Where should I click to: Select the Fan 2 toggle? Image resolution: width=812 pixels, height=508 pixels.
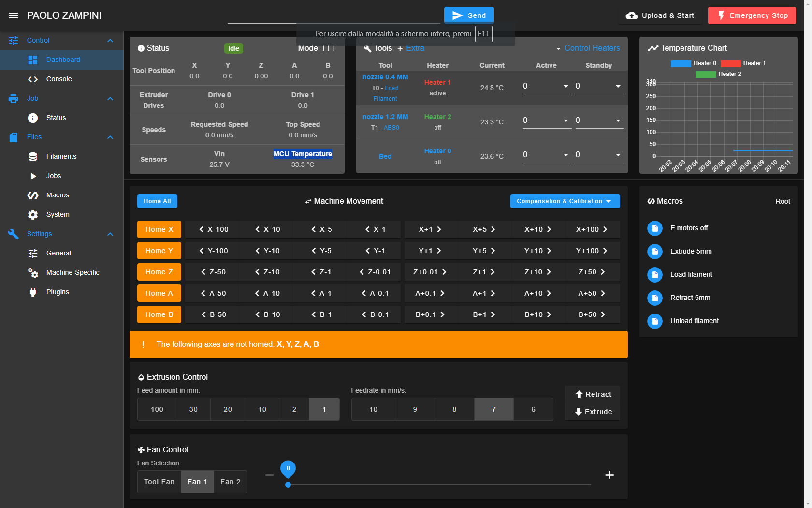[231, 482]
